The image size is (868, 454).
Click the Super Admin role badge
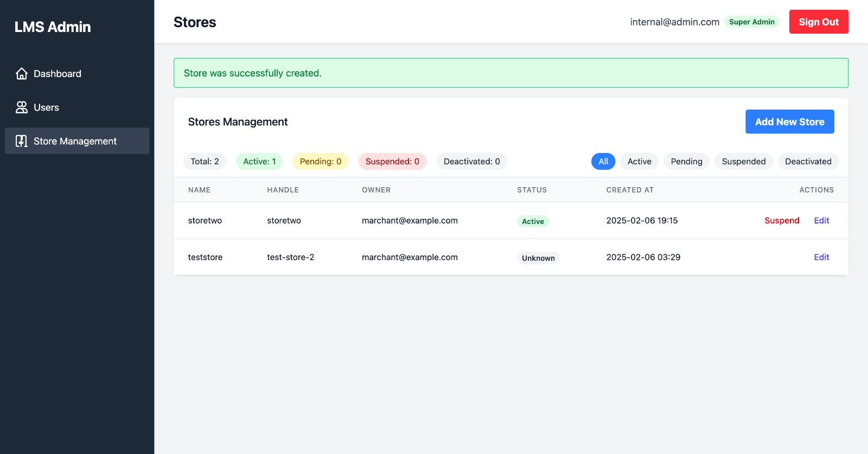pyautogui.click(x=751, y=22)
